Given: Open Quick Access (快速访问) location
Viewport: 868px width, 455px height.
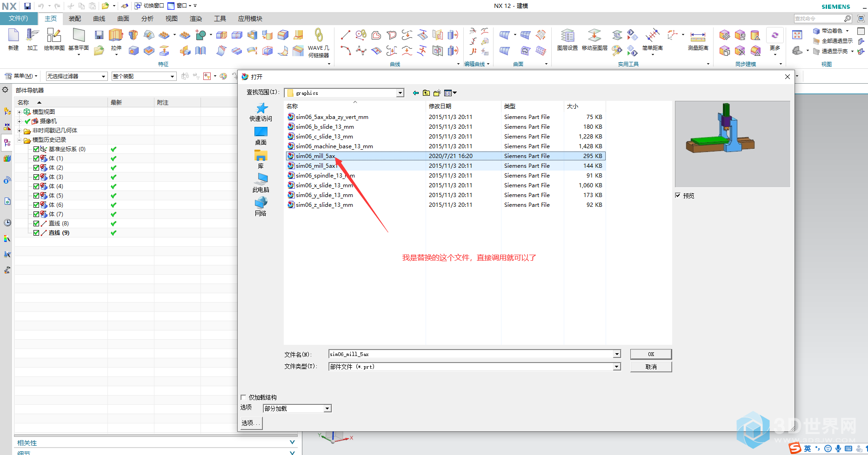Looking at the screenshot, I should [x=261, y=112].
